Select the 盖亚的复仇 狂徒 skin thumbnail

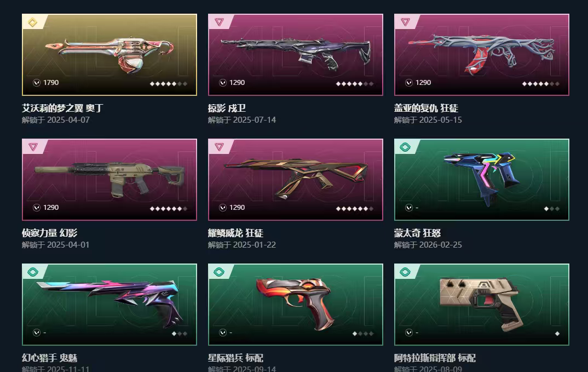point(481,55)
